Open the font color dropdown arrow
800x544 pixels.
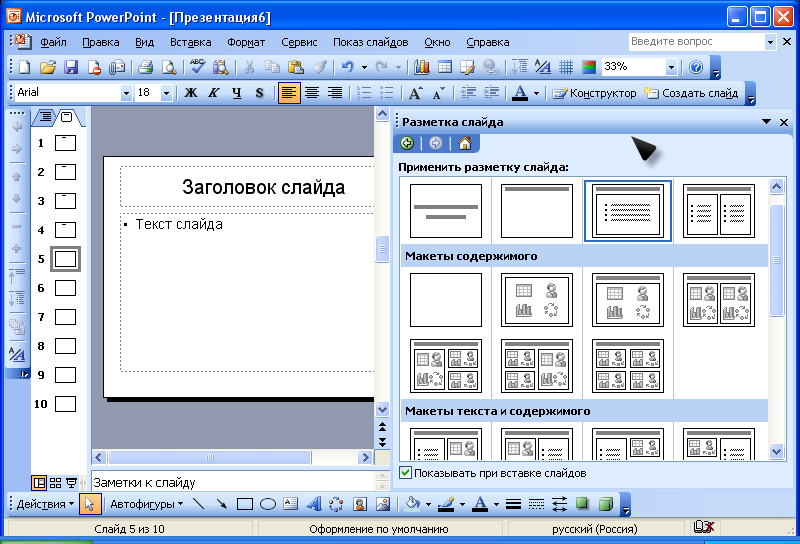[x=536, y=93]
